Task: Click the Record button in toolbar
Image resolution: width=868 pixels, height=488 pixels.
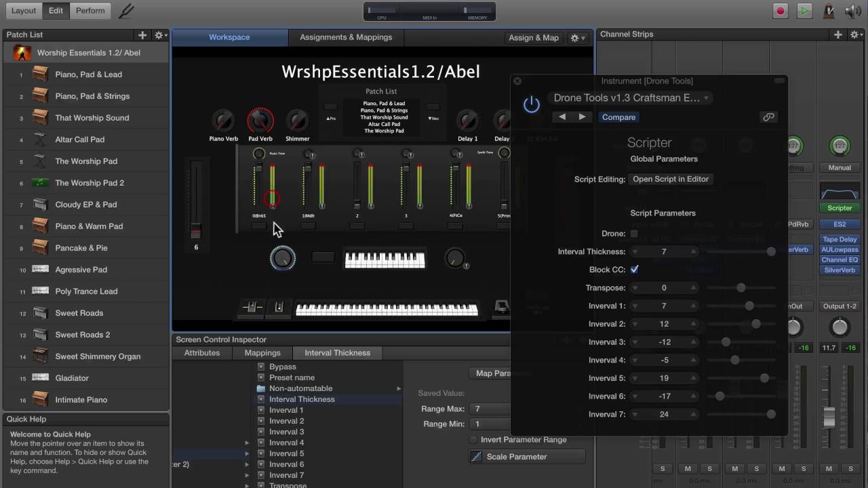Action: (x=781, y=11)
